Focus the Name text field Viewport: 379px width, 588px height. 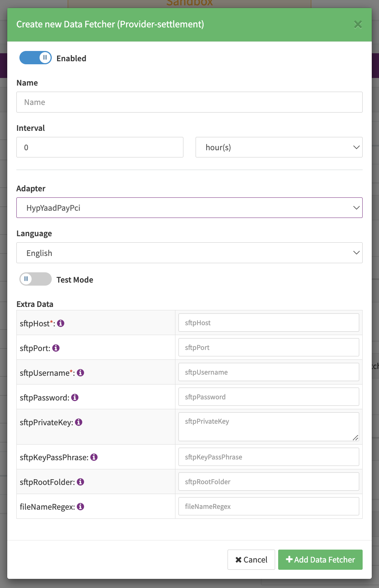coord(189,102)
